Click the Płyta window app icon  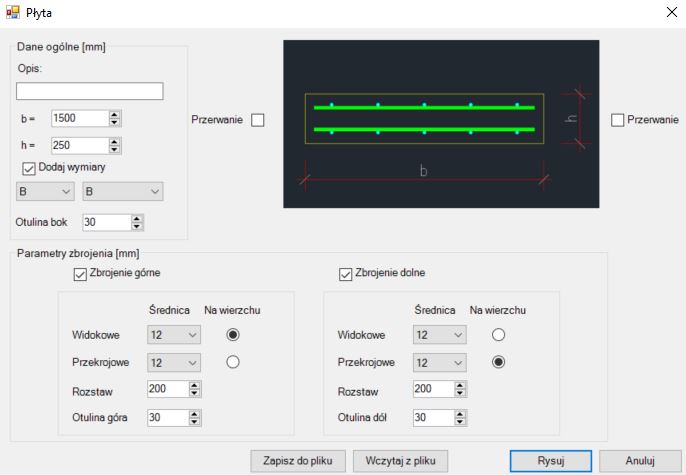[13, 12]
